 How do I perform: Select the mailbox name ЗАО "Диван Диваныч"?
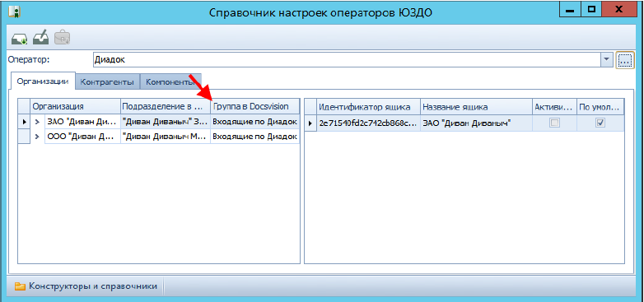pyautogui.click(x=476, y=123)
